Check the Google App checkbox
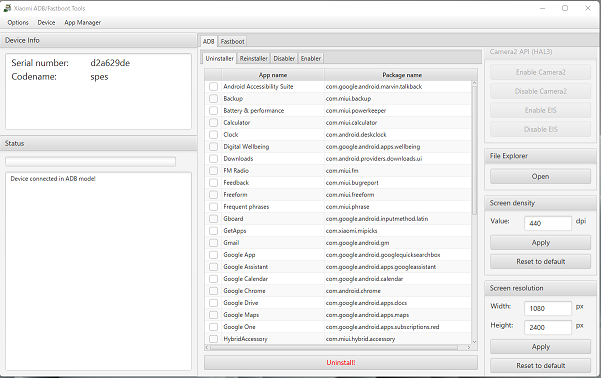Viewport: 601px width, 378px height. (x=213, y=255)
